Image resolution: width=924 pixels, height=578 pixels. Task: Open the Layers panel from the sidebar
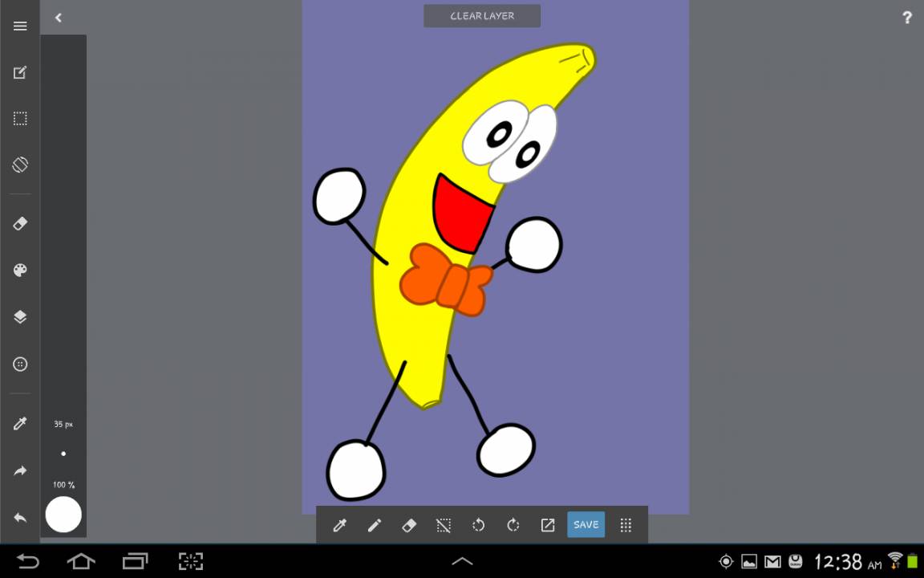tap(19, 316)
